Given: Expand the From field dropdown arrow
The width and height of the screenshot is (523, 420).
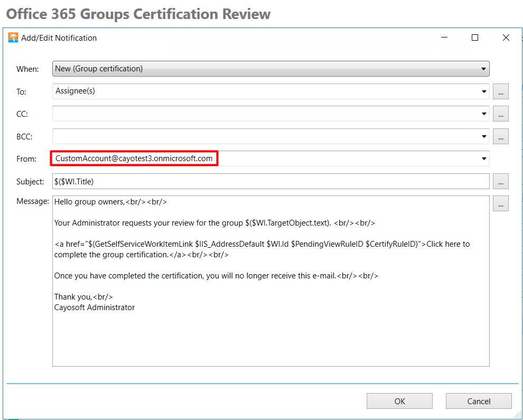Looking at the screenshot, I should coord(484,159).
